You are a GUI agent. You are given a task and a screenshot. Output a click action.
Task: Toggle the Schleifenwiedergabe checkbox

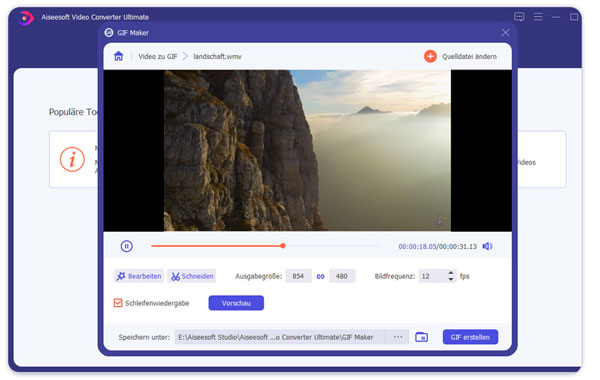(x=118, y=303)
